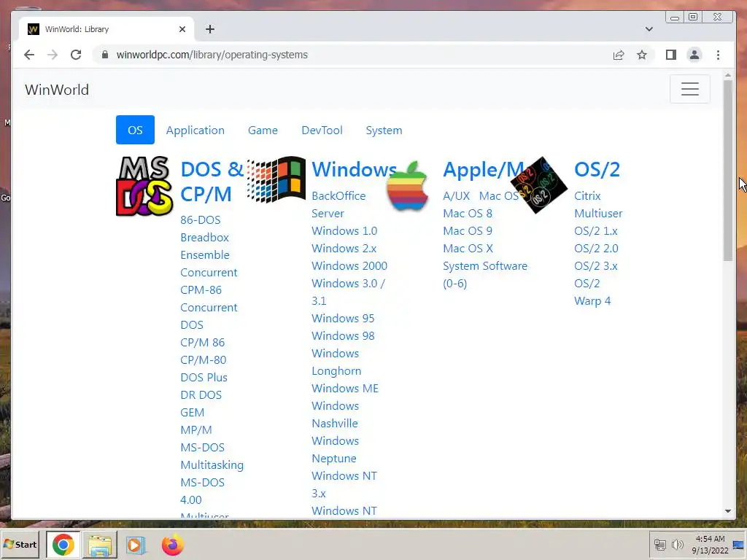Open the OS/2 2.0 link
The height and width of the screenshot is (560, 747).
[x=596, y=249]
